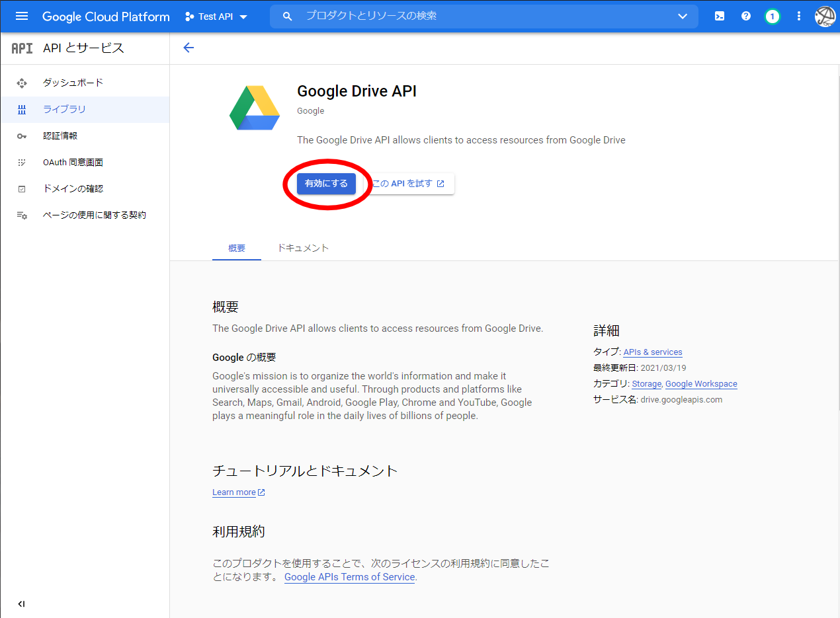840x618 pixels.
Task: Select ライブラリ in the sidebar
Action: pos(85,109)
